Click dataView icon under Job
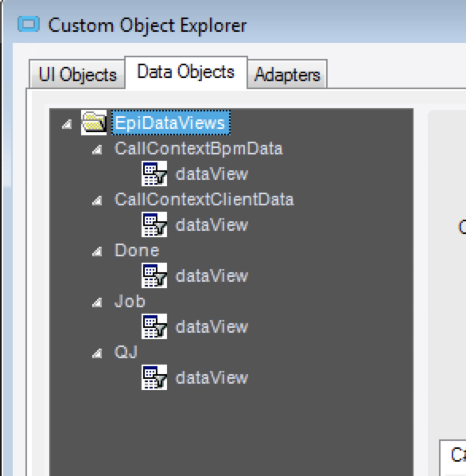Screen dimensions: 466x476 coord(154,326)
